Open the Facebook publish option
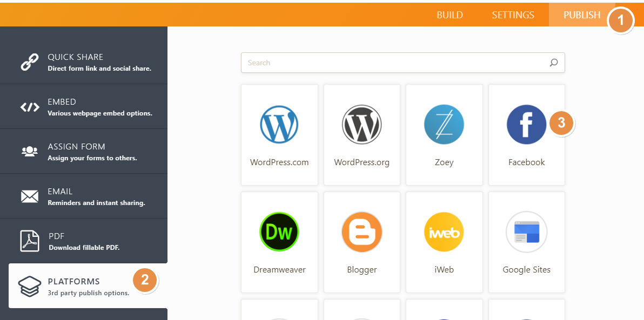The width and height of the screenshot is (644, 320). (x=526, y=125)
